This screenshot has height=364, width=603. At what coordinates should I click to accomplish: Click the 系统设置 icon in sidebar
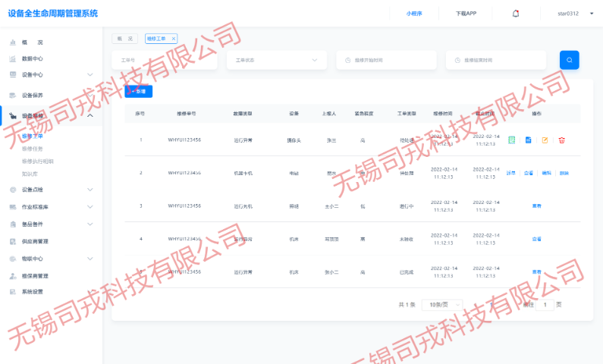coord(13,292)
